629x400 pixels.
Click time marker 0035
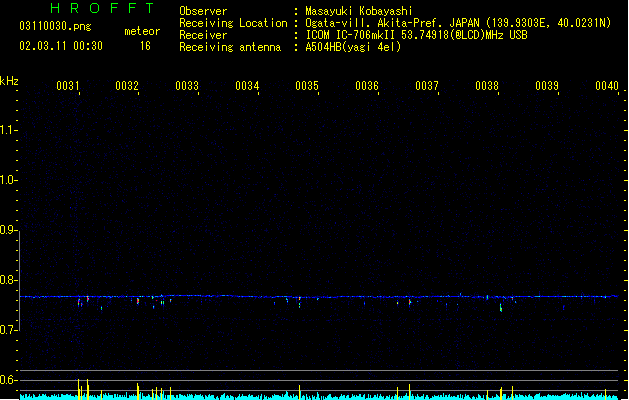click(x=307, y=86)
